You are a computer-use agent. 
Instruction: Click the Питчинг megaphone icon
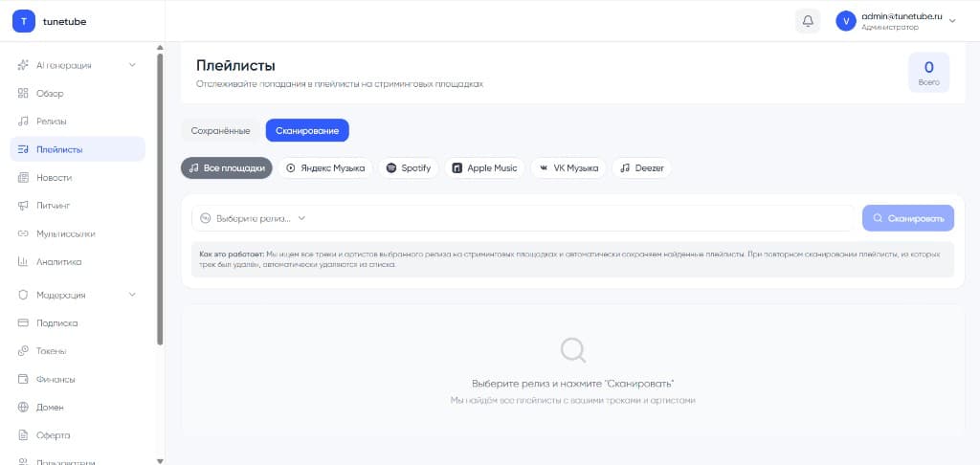(23, 206)
